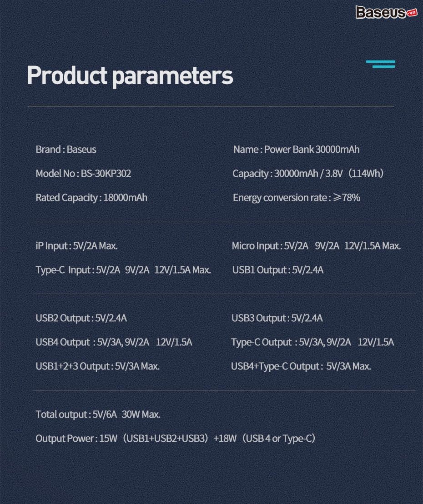Image resolution: width=423 pixels, height=504 pixels.
Task: Click the USB3 Output 5V/2.4A text
Action: click(x=277, y=318)
